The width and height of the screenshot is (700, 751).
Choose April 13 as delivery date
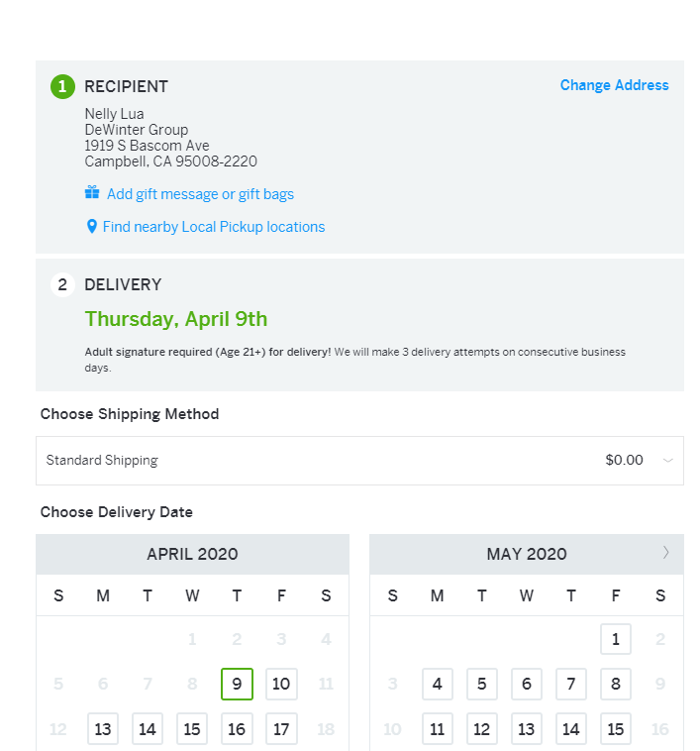click(x=103, y=729)
